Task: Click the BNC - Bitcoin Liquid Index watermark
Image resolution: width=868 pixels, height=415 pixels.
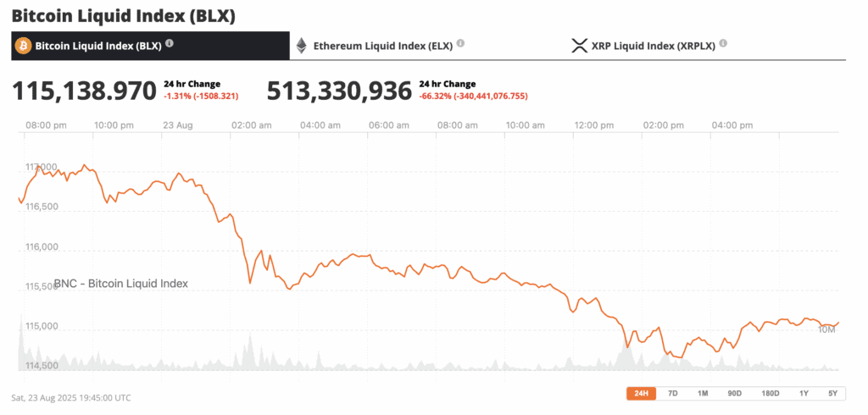Action: (121, 284)
